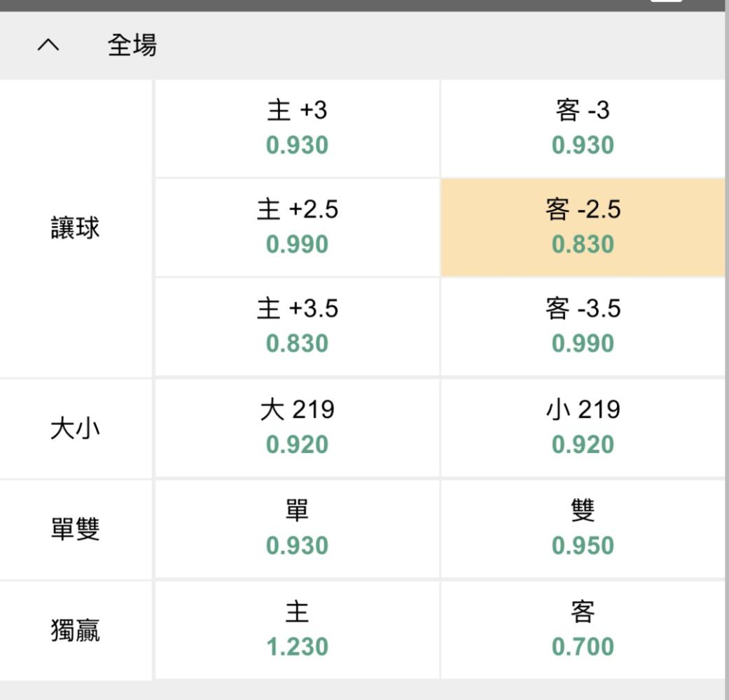729x700 pixels.
Task: Pick 主 +2.5 handicap odds 0.990
Action: 297,227
